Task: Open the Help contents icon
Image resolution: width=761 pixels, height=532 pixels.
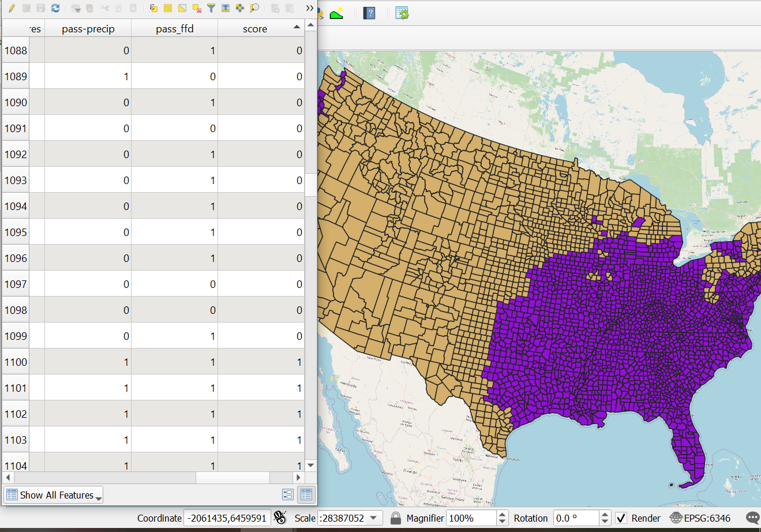Action: (x=369, y=13)
